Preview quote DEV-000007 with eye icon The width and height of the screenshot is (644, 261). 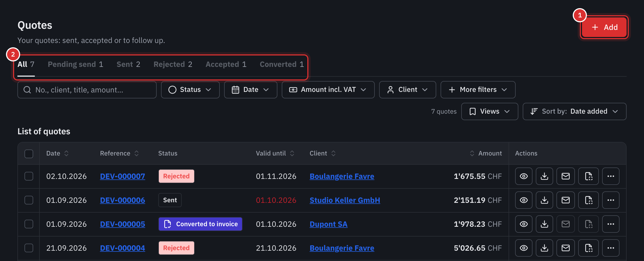524,176
